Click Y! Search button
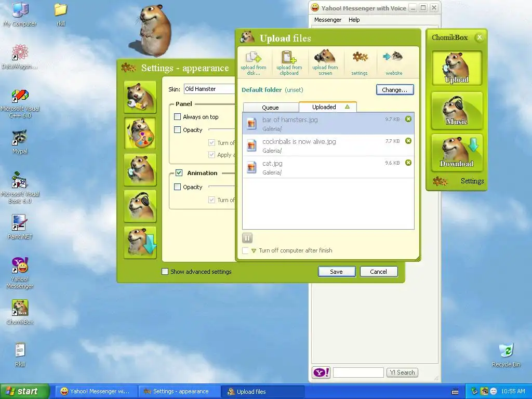532x399 pixels. coord(403,373)
